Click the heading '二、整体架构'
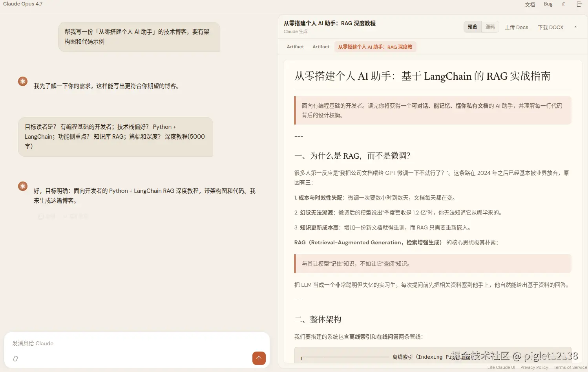Viewport: 588px width, 372px height. (x=318, y=319)
